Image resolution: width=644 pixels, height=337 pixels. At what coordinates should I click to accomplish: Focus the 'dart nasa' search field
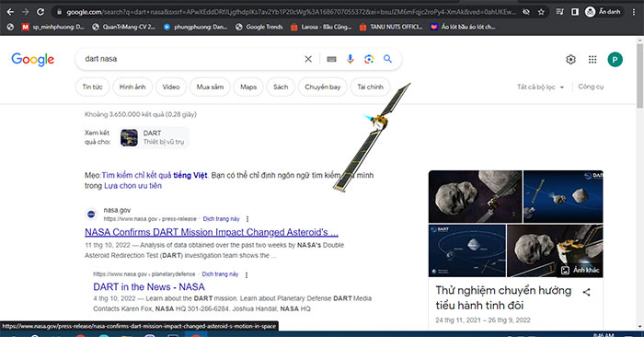click(x=191, y=59)
